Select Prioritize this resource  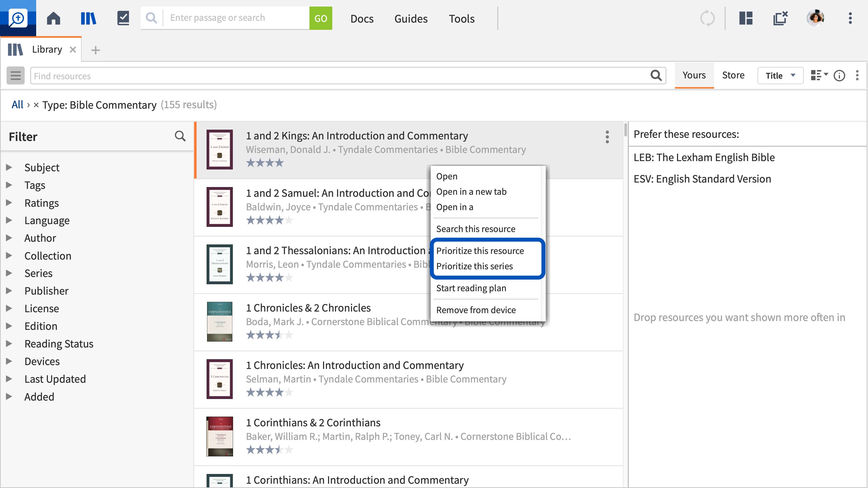[x=480, y=251]
